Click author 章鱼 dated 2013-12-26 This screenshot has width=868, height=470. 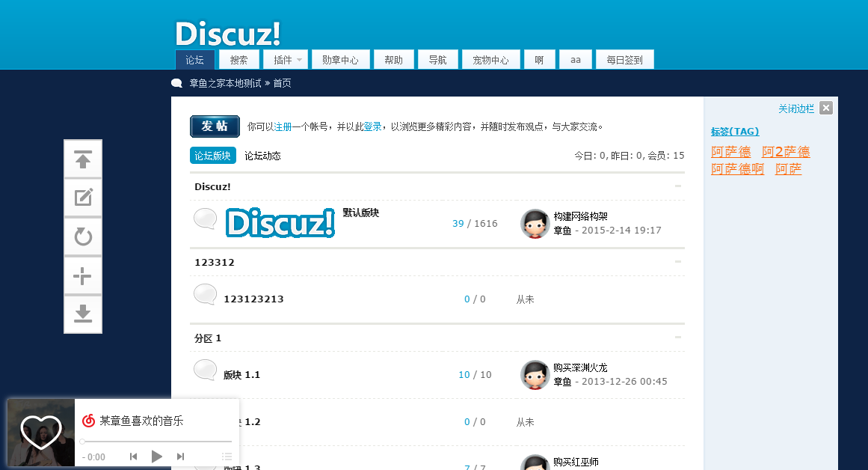(x=562, y=382)
